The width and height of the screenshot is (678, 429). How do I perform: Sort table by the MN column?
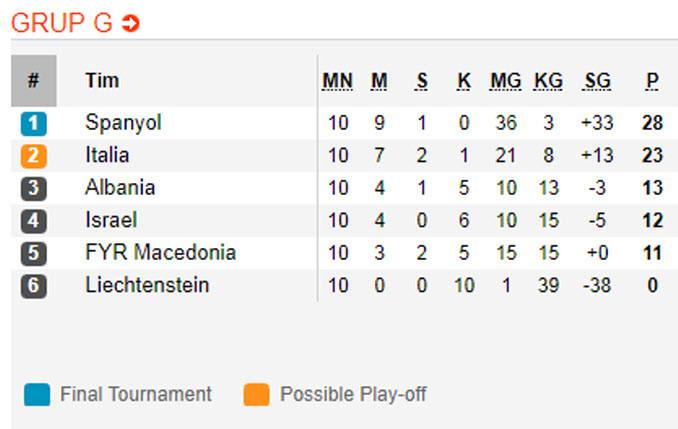tap(338, 81)
